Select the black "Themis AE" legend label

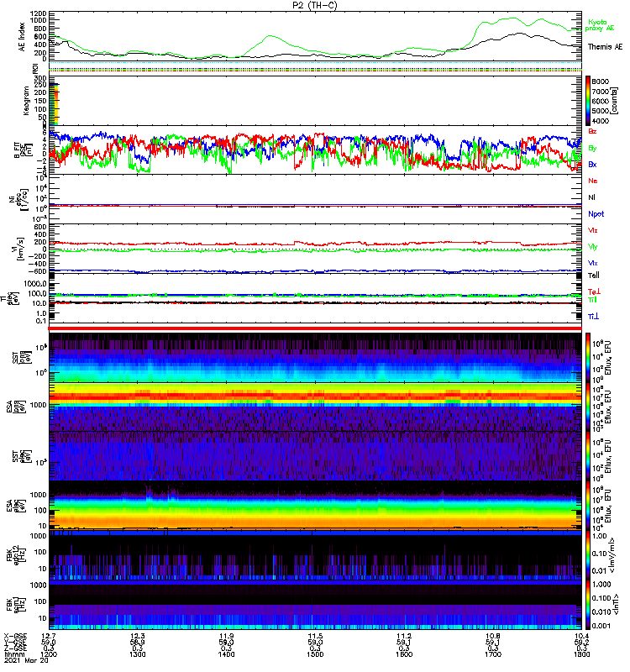[605, 47]
